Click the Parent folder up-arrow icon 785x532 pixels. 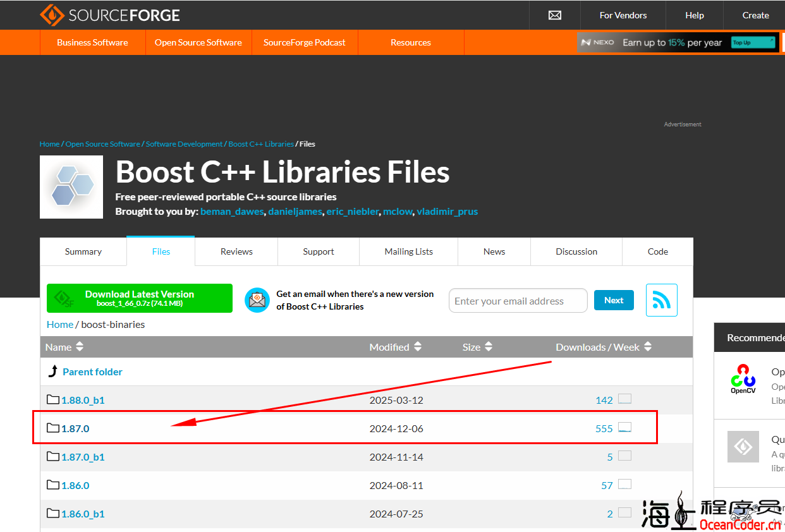[x=53, y=372]
